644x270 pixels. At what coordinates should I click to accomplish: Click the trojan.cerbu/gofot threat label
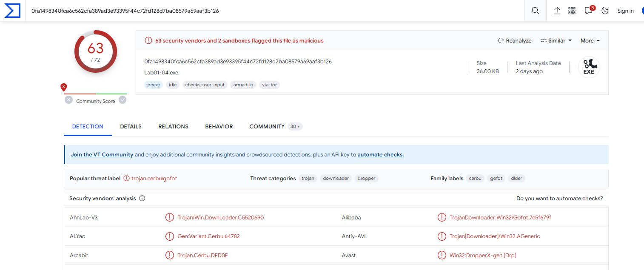click(x=154, y=179)
